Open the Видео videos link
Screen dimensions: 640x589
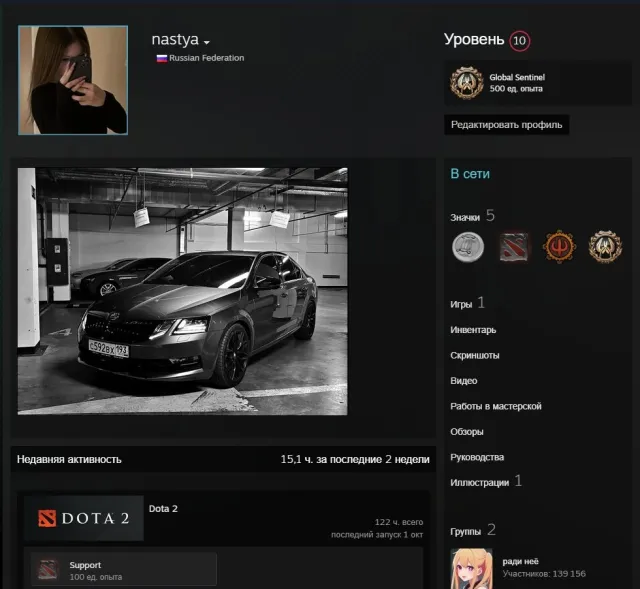click(464, 381)
